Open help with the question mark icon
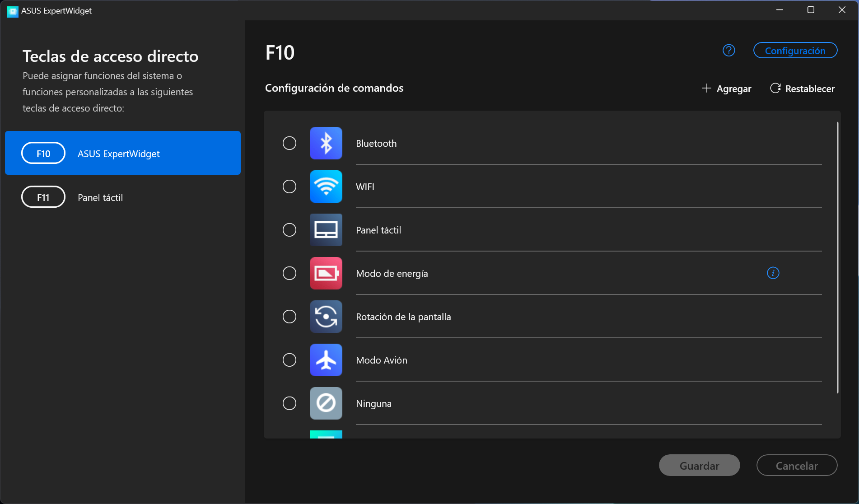 pyautogui.click(x=728, y=51)
